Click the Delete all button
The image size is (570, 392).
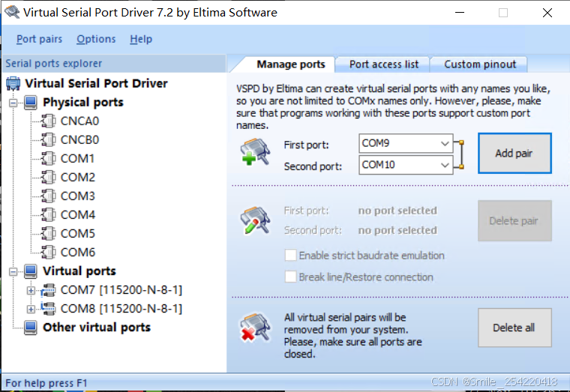[514, 328]
